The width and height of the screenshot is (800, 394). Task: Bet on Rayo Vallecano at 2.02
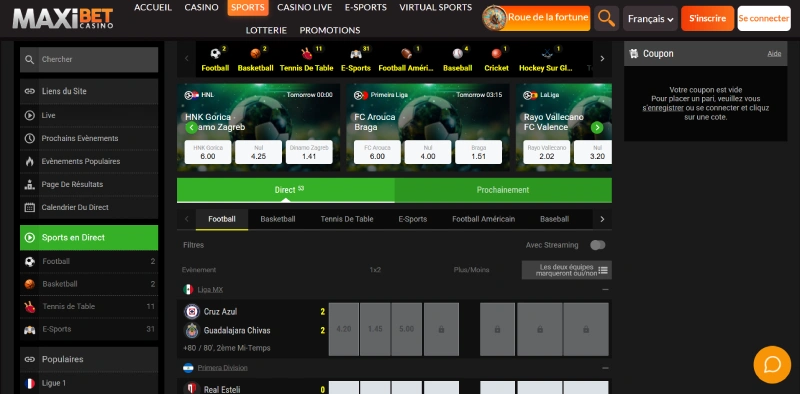[546, 152]
